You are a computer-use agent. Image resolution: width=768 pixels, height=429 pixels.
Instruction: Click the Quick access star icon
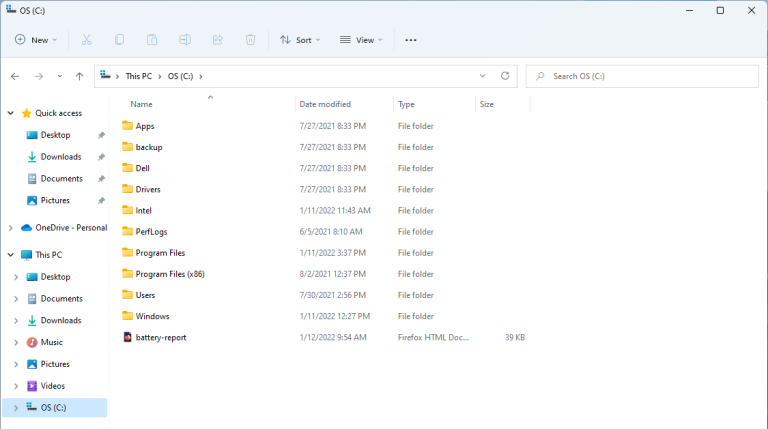(x=26, y=113)
